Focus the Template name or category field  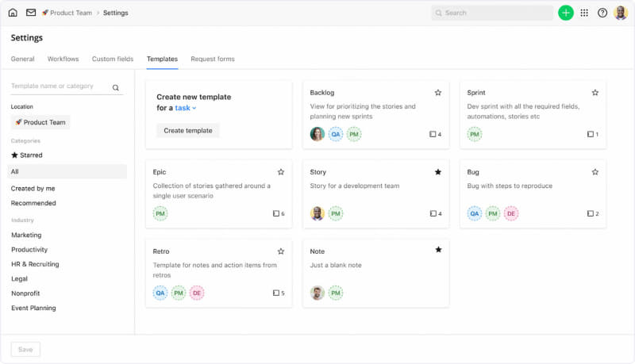click(59, 86)
